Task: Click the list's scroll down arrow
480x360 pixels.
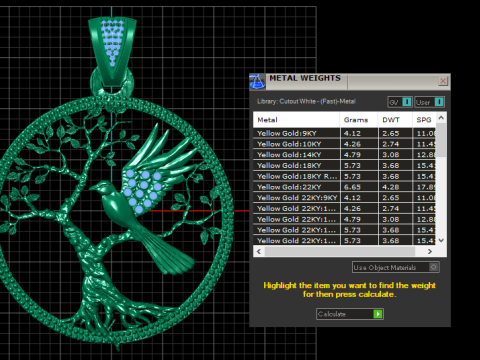Action: point(441,240)
